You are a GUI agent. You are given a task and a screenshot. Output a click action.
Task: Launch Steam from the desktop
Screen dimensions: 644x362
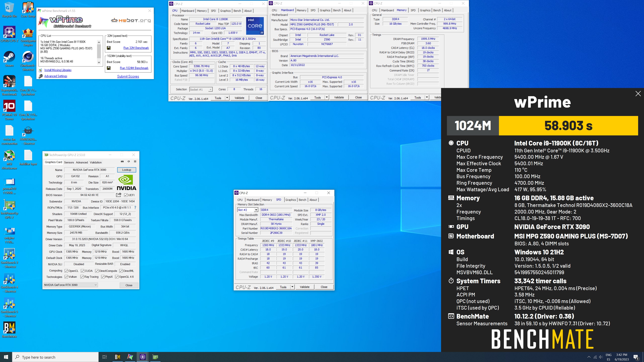pyautogui.click(x=9, y=59)
